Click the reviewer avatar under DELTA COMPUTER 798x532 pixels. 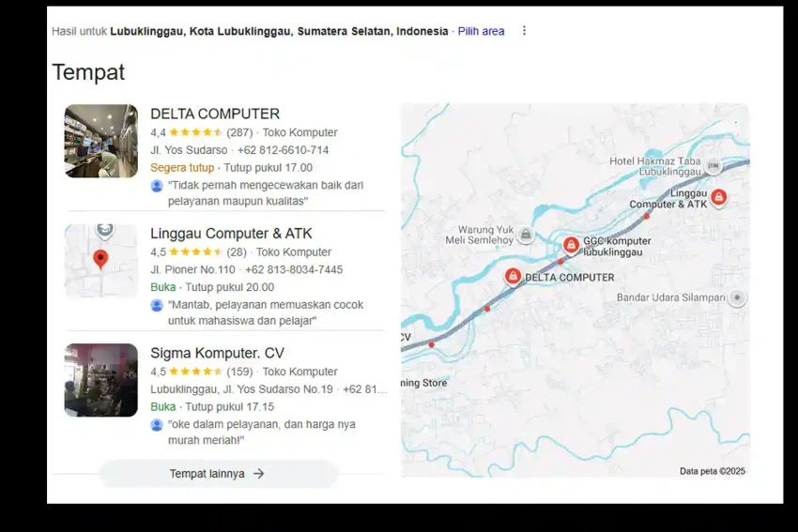(157, 186)
